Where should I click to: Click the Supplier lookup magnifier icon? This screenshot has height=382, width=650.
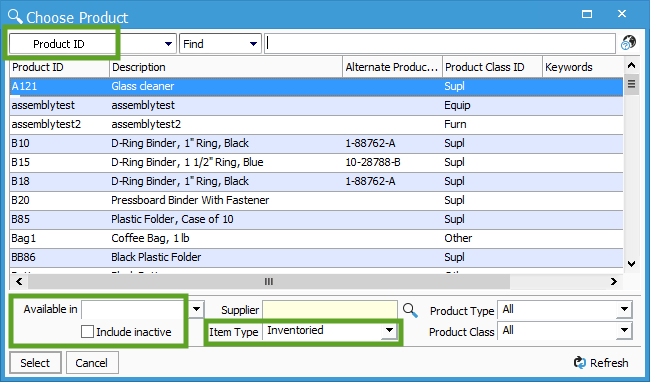[x=410, y=310]
